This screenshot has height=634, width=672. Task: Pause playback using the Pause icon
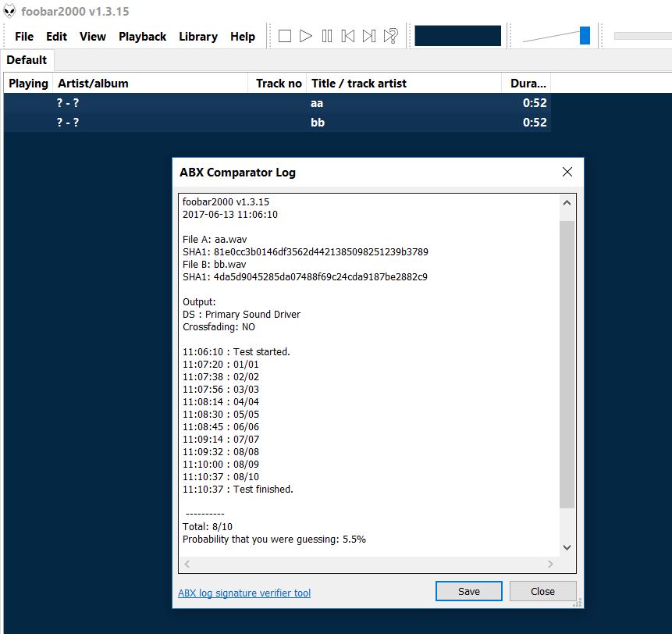[326, 36]
